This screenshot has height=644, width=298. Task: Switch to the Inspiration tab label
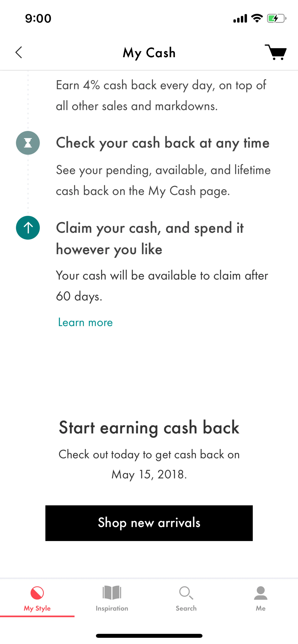(x=112, y=608)
